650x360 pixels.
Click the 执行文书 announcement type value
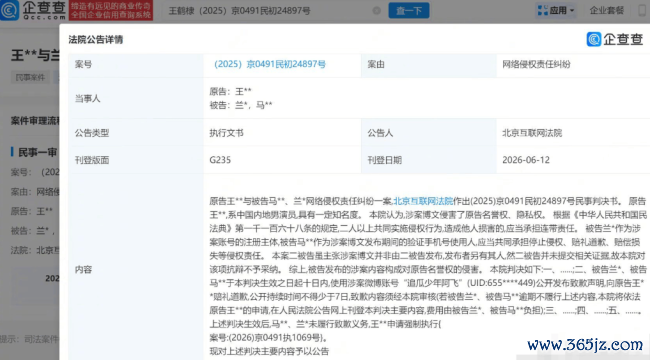pyautogui.click(x=226, y=133)
